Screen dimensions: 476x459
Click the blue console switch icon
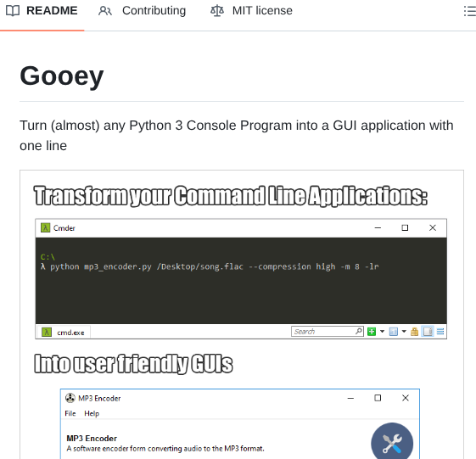pyautogui.click(x=394, y=332)
